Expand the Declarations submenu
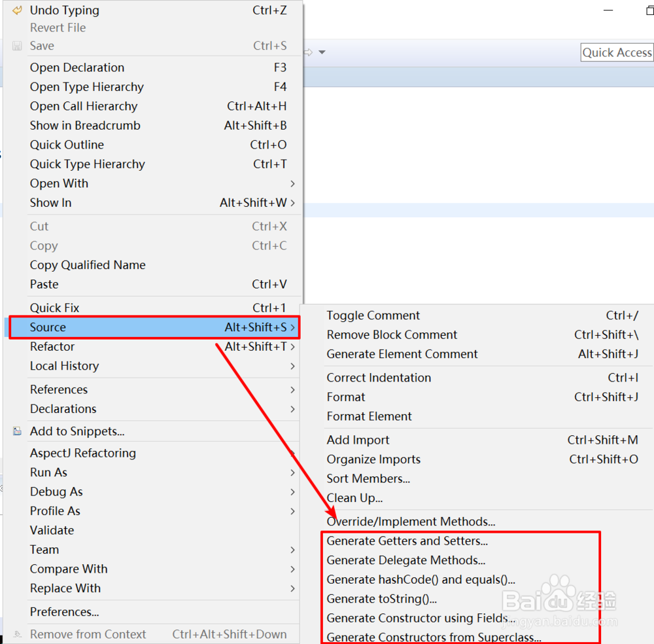The image size is (654, 644). (153, 408)
